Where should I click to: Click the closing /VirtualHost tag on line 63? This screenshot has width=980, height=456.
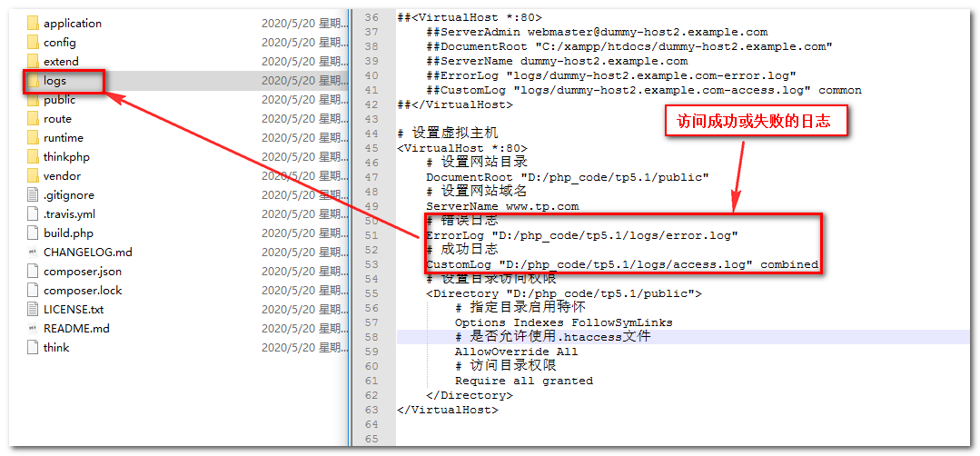(448, 410)
